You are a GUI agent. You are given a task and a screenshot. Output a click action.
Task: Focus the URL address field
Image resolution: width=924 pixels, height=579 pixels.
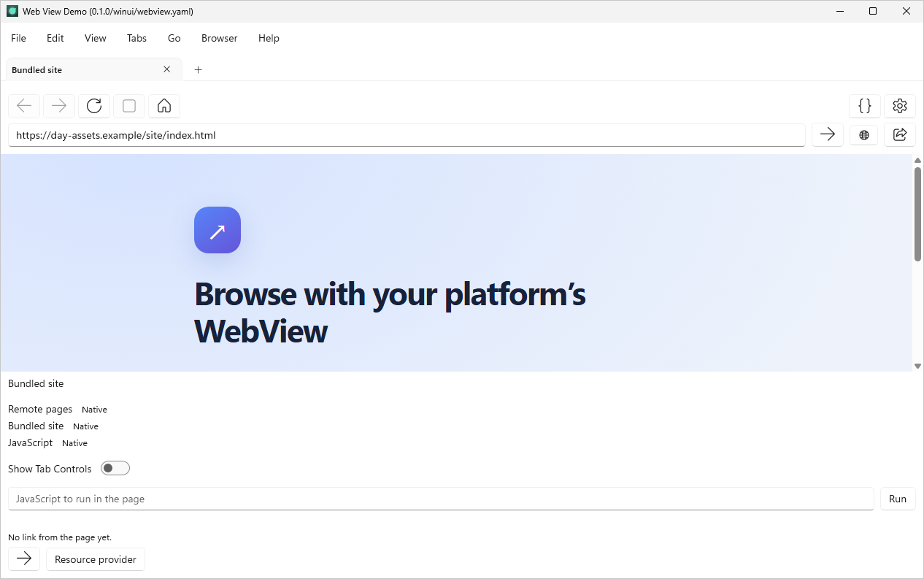407,135
